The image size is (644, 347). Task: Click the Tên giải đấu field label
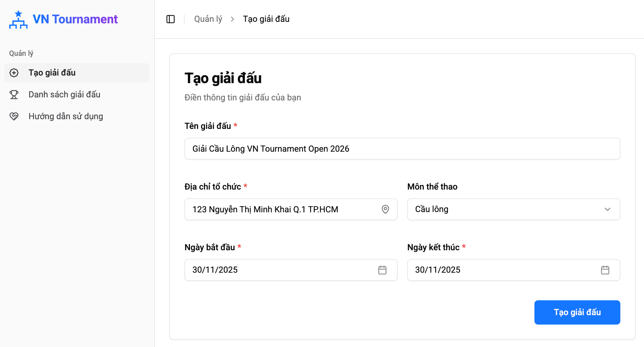coord(208,126)
